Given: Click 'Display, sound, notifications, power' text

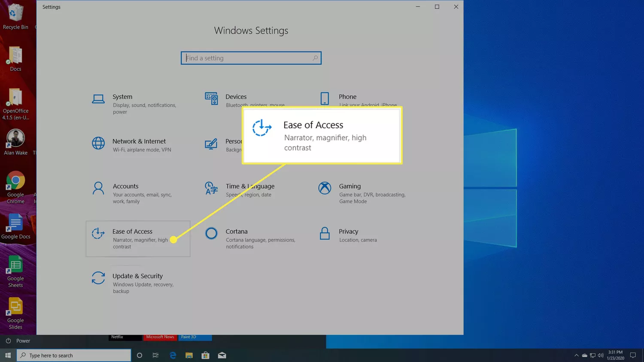Looking at the screenshot, I should 145,109.
